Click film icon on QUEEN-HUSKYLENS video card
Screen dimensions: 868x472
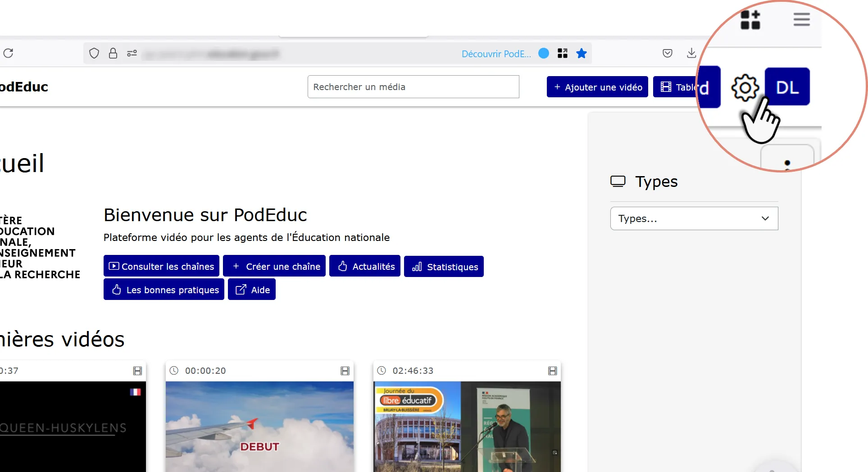tap(137, 371)
